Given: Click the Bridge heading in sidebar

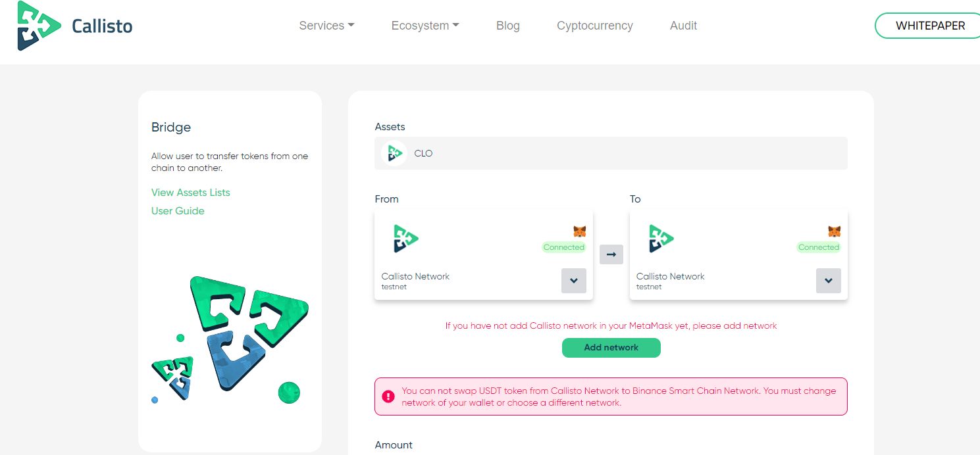Looking at the screenshot, I should pos(171,127).
